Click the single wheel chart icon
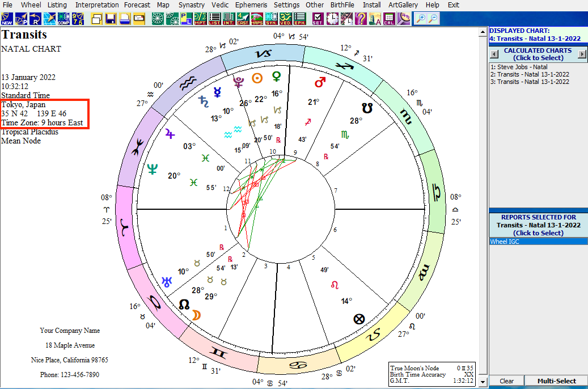This screenshot has width=588, height=389. (158, 19)
